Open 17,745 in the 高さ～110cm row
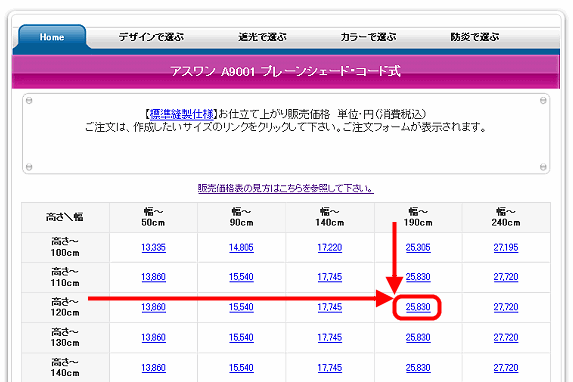573x382 pixels. (x=330, y=277)
